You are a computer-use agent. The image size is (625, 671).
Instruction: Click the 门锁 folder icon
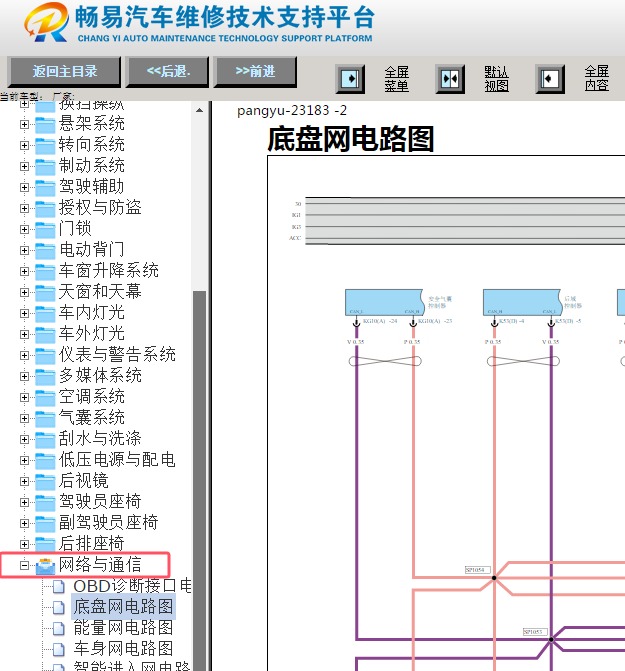point(45,229)
